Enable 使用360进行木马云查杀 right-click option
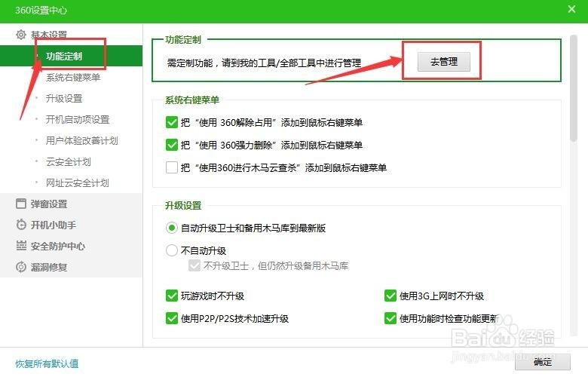 171,167
